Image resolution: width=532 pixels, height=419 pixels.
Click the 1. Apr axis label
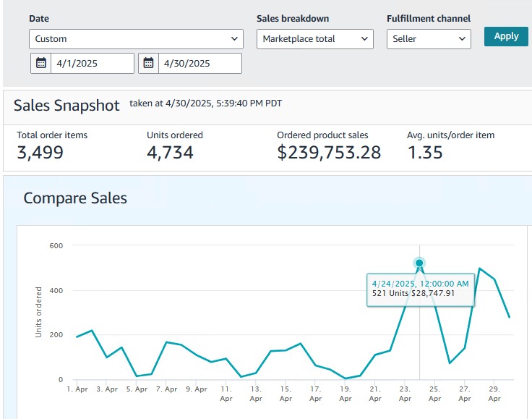coord(77,389)
